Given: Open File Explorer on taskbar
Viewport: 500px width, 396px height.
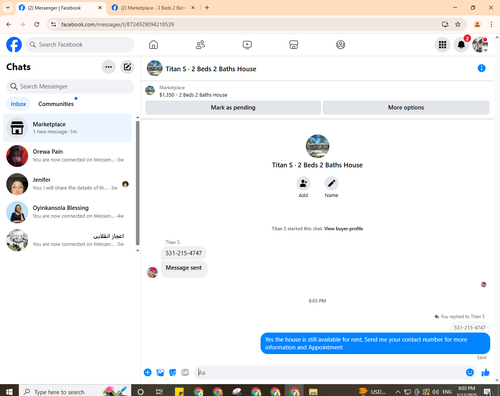Looking at the screenshot, I should (313, 392).
